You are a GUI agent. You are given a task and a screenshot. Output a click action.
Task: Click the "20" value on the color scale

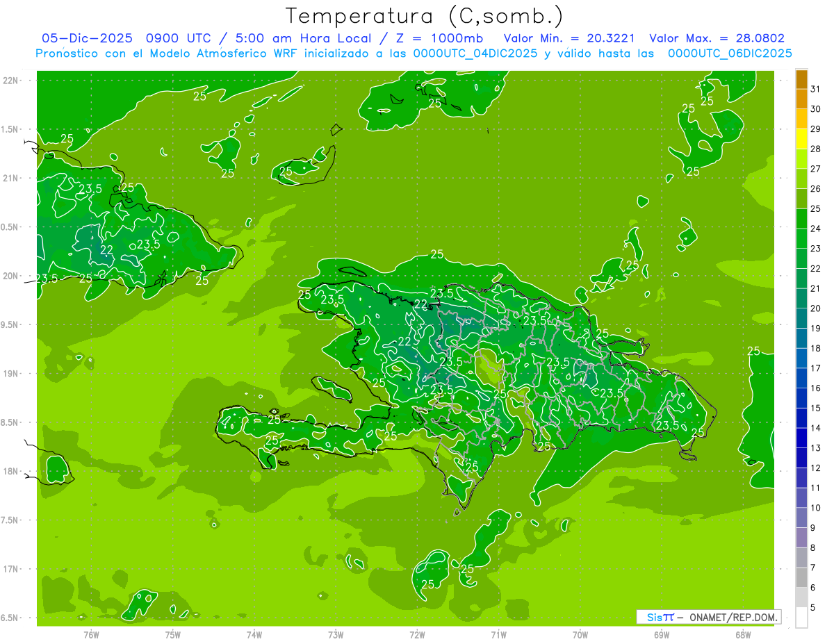pos(815,308)
